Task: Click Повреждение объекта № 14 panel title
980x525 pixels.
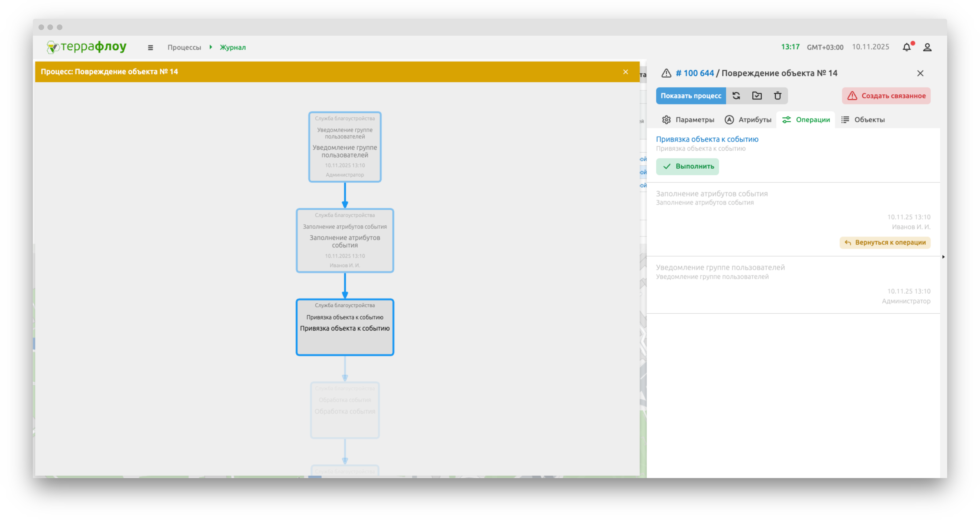Action: click(779, 73)
